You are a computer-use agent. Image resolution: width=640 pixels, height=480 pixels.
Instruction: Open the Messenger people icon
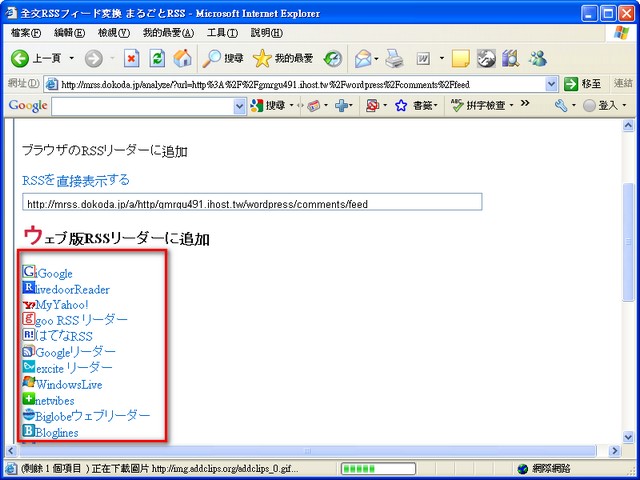tap(537, 59)
